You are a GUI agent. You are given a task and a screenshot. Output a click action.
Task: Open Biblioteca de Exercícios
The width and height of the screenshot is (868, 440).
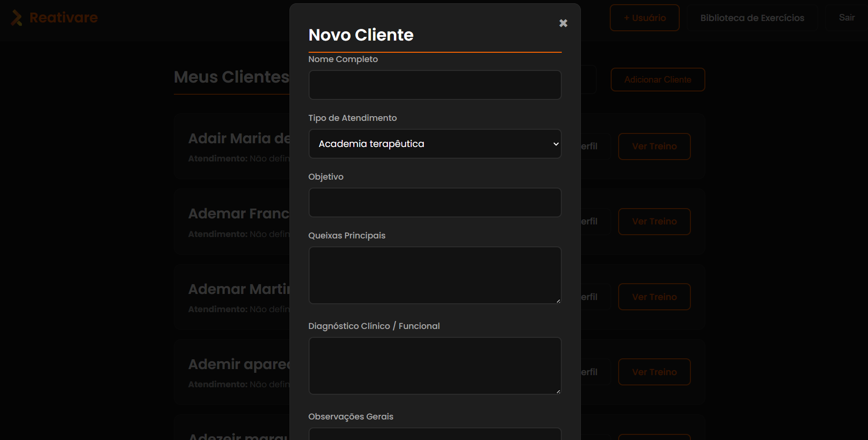pos(752,18)
